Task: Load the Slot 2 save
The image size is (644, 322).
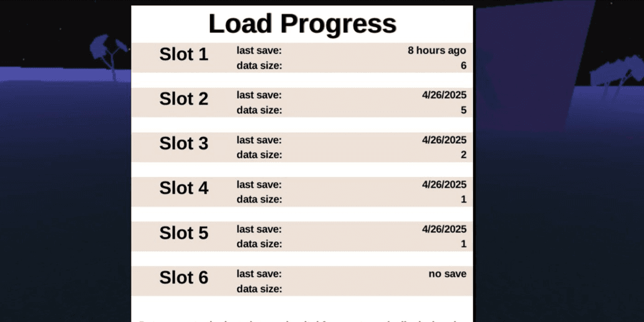Action: (x=302, y=103)
